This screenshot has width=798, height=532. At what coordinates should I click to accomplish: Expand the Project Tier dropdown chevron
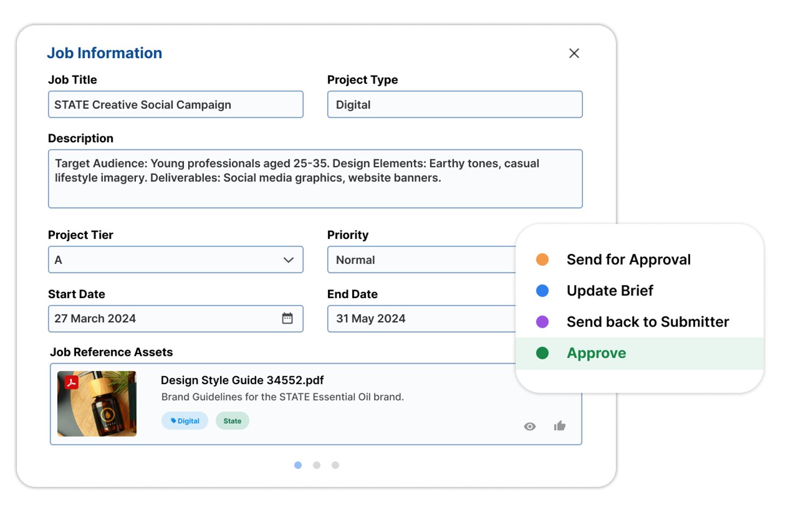pos(288,260)
